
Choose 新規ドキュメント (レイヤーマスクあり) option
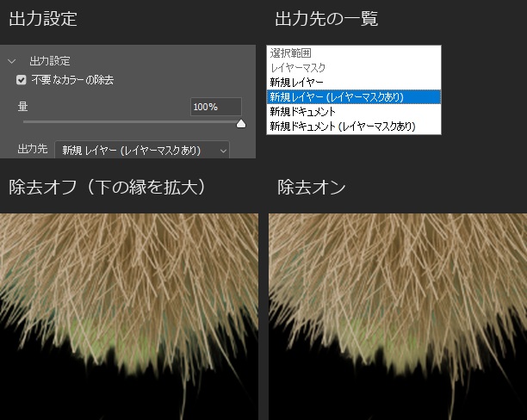pyautogui.click(x=354, y=126)
